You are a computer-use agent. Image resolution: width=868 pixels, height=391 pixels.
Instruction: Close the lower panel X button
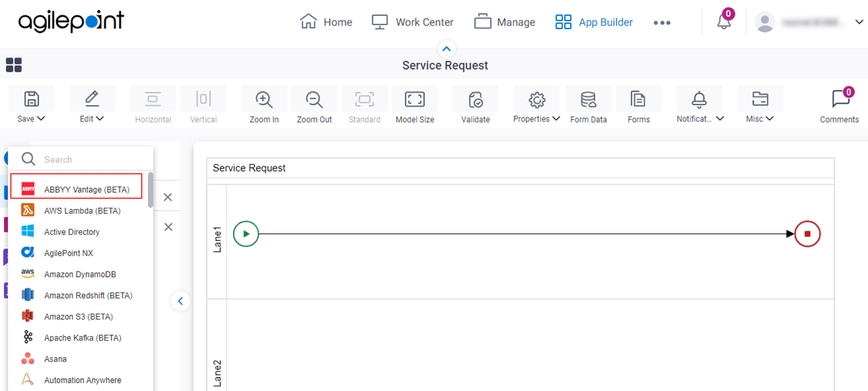point(168,227)
